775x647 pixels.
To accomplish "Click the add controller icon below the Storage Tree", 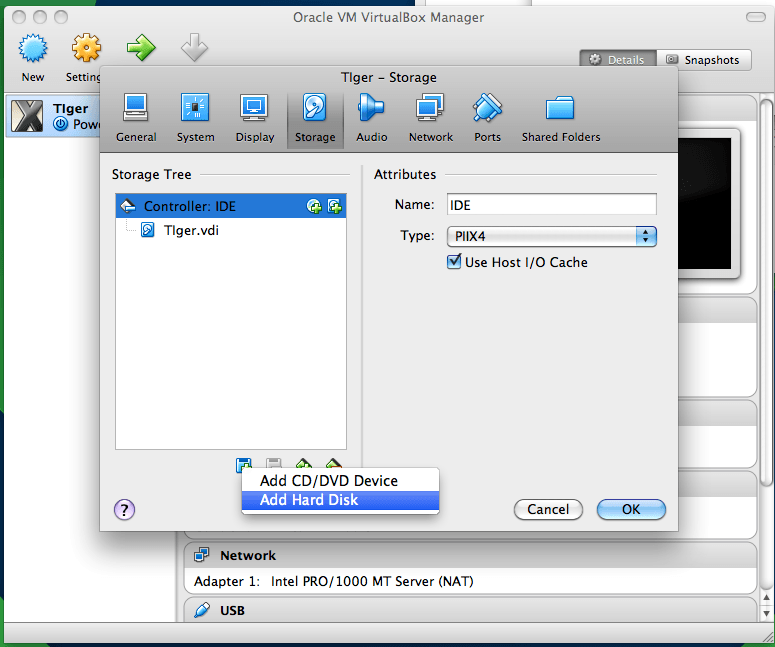I will pos(303,464).
